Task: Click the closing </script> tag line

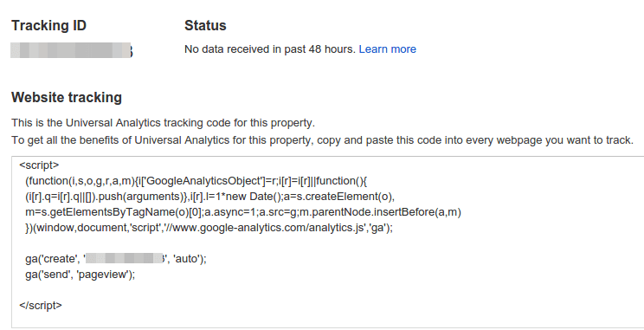Action: coord(41,306)
